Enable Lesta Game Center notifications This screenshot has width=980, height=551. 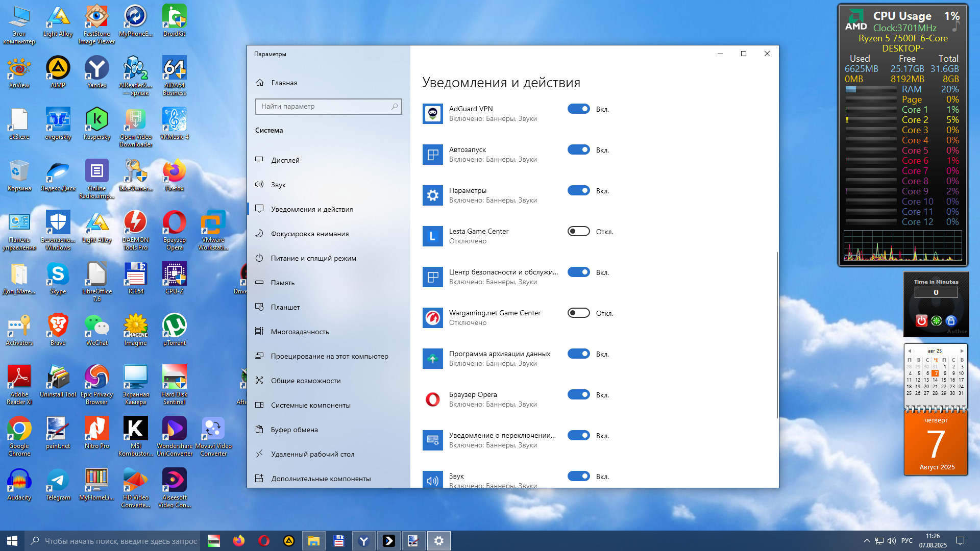(579, 231)
